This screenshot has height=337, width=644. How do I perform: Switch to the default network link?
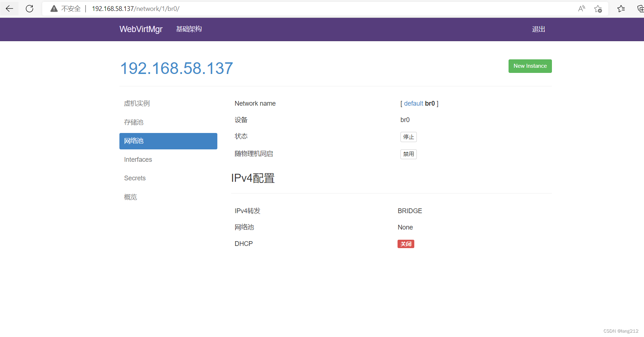414,103
